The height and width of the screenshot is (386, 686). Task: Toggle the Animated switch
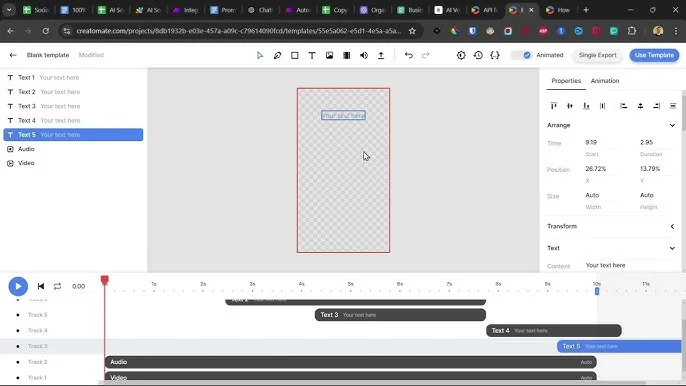point(522,55)
